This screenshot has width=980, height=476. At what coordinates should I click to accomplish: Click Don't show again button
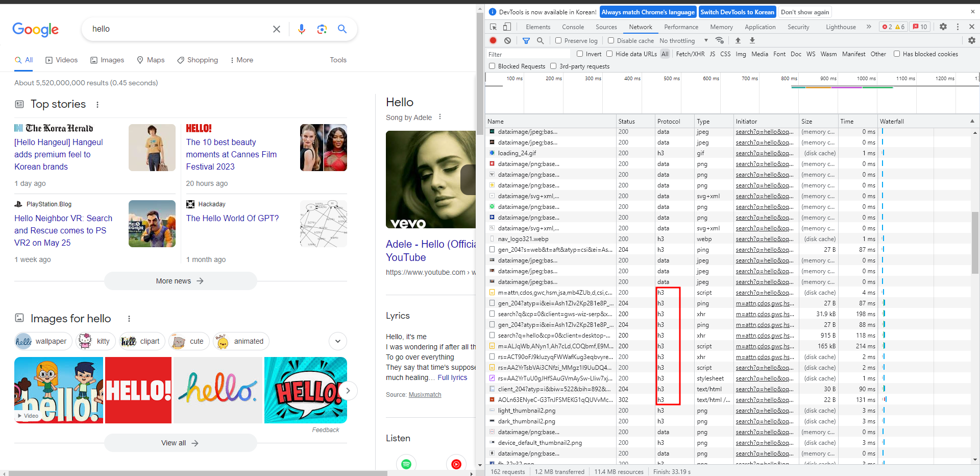(x=805, y=12)
